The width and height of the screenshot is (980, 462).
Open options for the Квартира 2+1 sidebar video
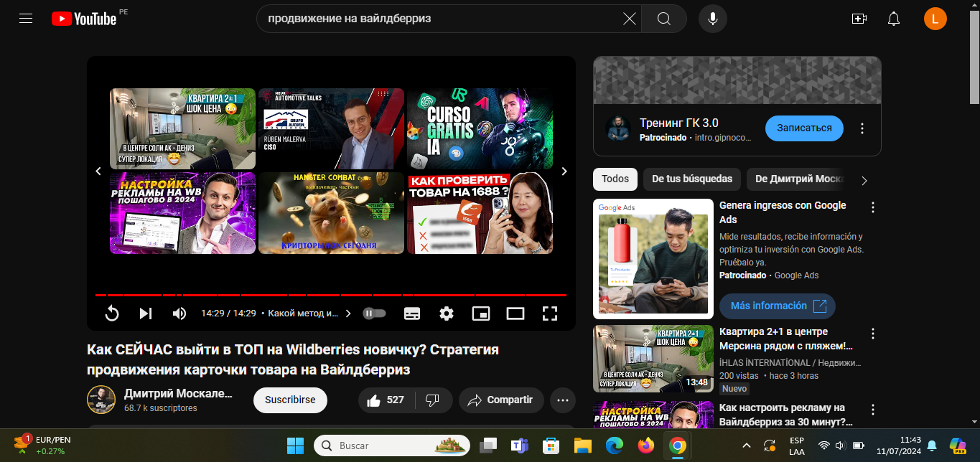pyautogui.click(x=873, y=334)
